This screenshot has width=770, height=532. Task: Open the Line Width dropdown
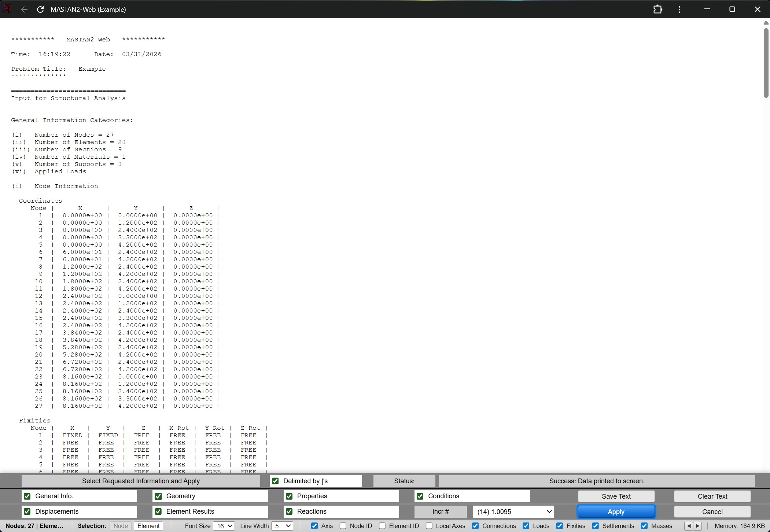(282, 526)
